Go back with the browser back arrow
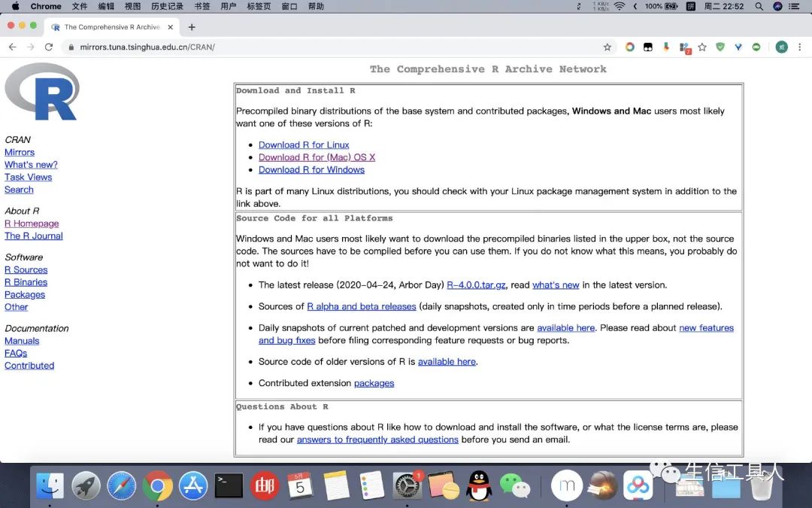Screen dimensions: 812x508 tap(13, 47)
